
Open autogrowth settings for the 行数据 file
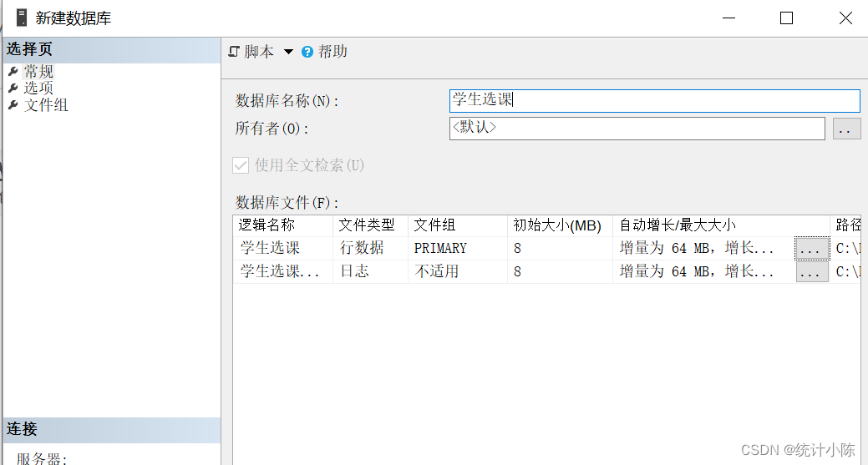[x=812, y=249]
